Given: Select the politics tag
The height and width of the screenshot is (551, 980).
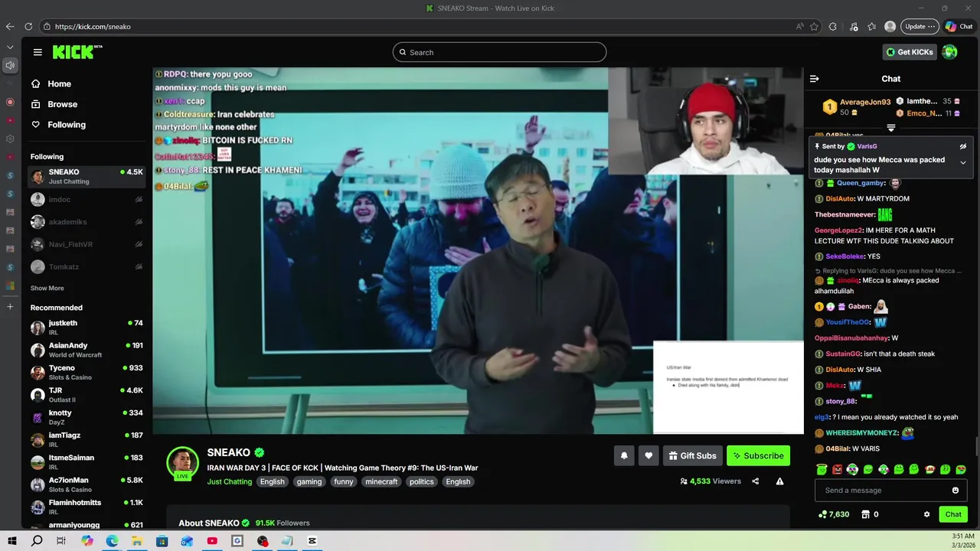Looking at the screenshot, I should (x=421, y=481).
